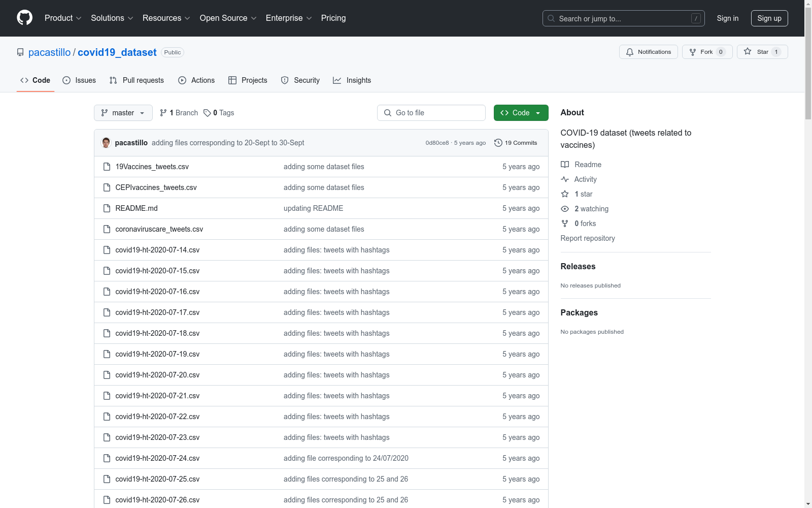
Task: Click the issues circle icon
Action: (66, 80)
